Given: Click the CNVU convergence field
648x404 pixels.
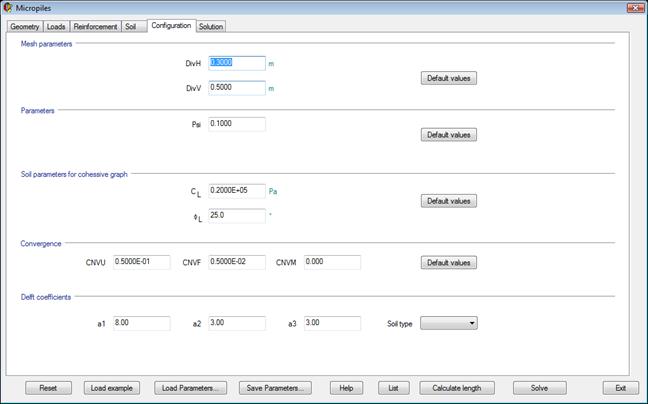Looking at the screenshot, I should [141, 262].
